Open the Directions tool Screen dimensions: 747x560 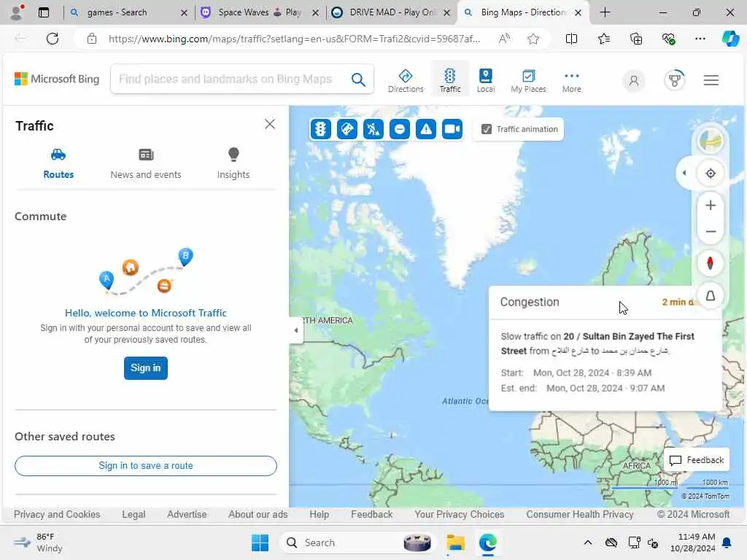click(x=406, y=80)
